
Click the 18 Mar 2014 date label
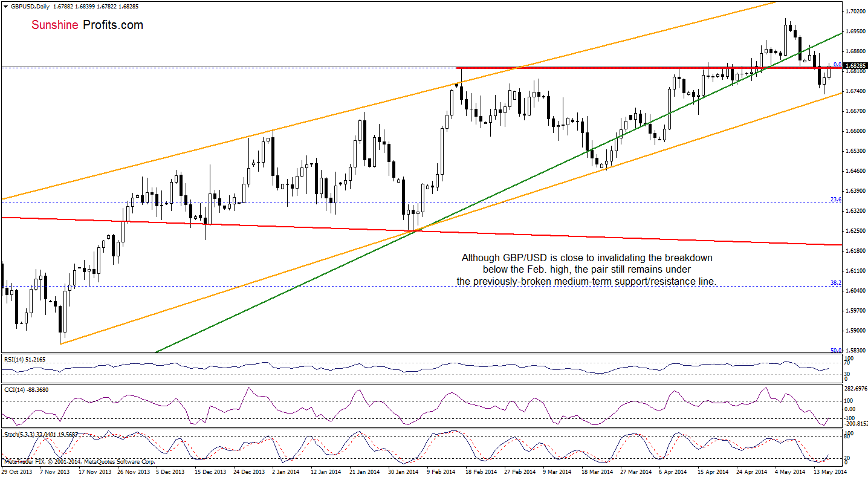pyautogui.click(x=598, y=471)
